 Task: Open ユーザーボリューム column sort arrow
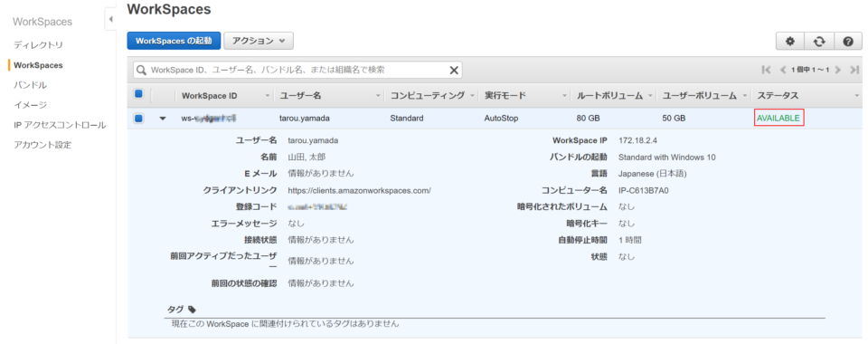[x=745, y=96]
